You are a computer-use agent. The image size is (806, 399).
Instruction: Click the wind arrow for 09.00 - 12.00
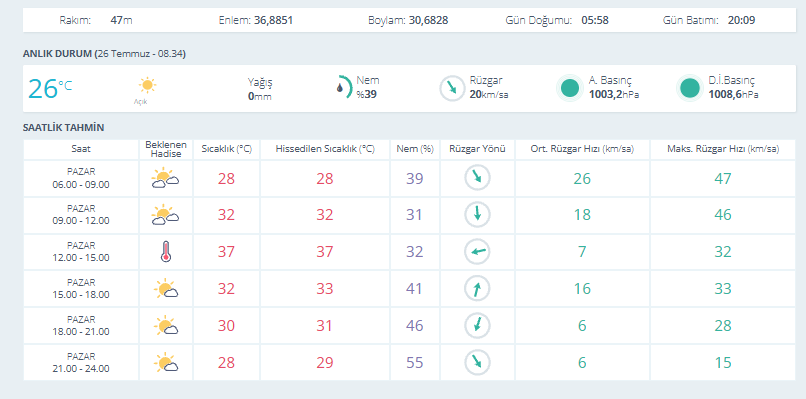(x=477, y=214)
